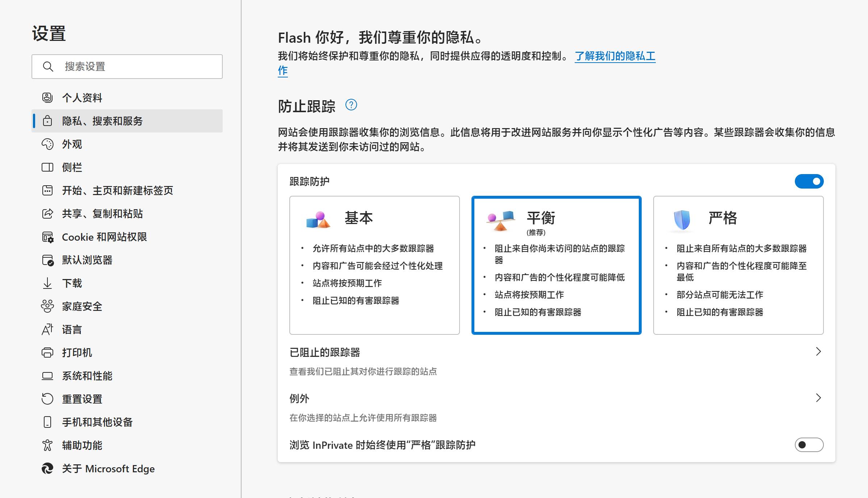Click the accessibility icon beside 辅助功能

pyautogui.click(x=47, y=445)
